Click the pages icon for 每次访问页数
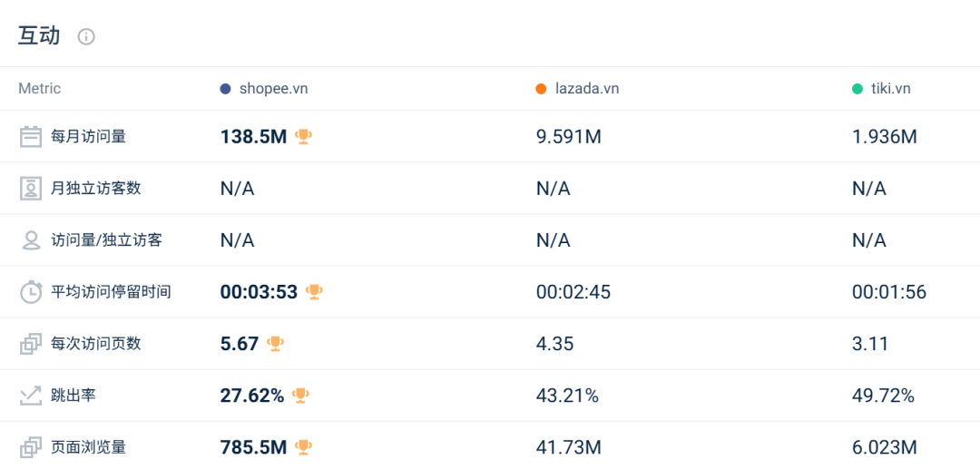This screenshot has height=469, width=980. [31, 344]
